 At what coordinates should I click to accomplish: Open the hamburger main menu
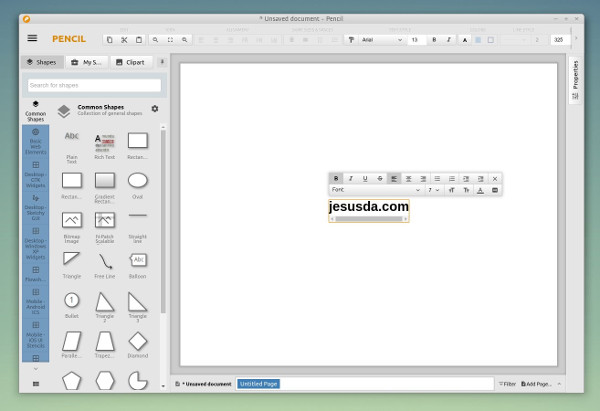[32, 38]
